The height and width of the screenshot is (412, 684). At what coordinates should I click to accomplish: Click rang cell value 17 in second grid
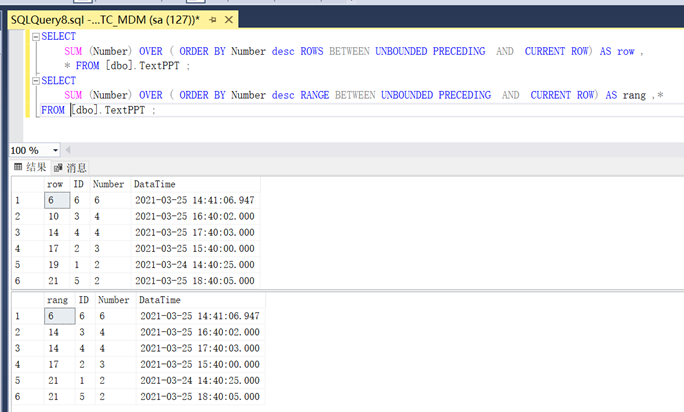59,364
